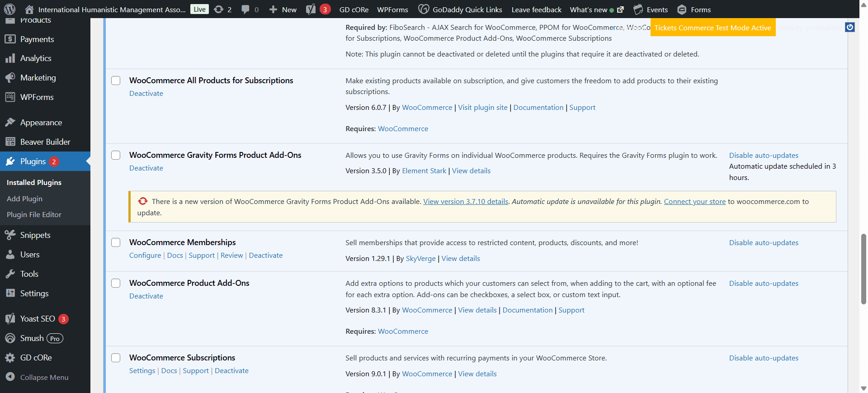
Task: Click the GoDaddy Quick Links icon
Action: [424, 9]
